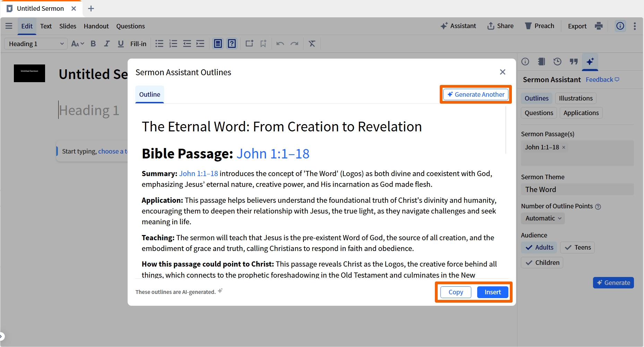The height and width of the screenshot is (347, 644).
Task: Add a new slide icon
Action: [x=249, y=44]
